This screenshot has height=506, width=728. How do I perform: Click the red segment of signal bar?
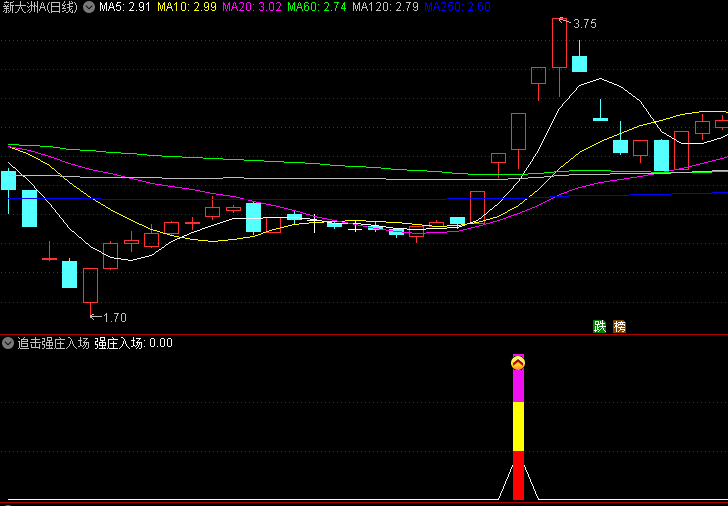tap(518, 475)
